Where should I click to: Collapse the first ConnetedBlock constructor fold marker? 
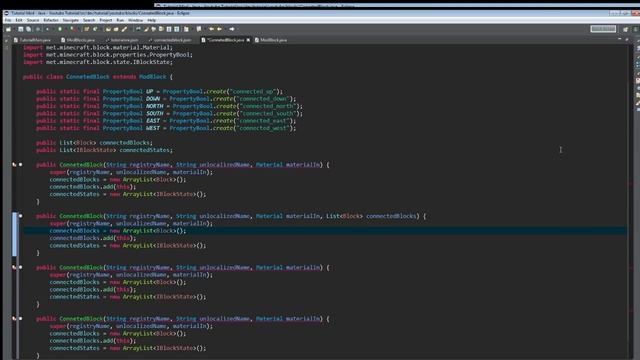[x=20, y=164]
